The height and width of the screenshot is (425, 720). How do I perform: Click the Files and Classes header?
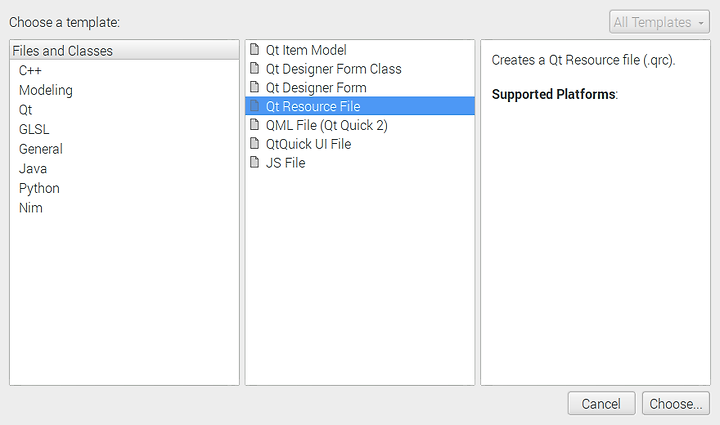(124, 50)
